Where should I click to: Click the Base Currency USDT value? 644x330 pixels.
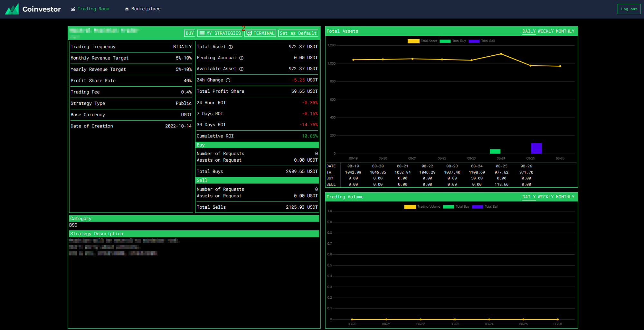pyautogui.click(x=186, y=115)
